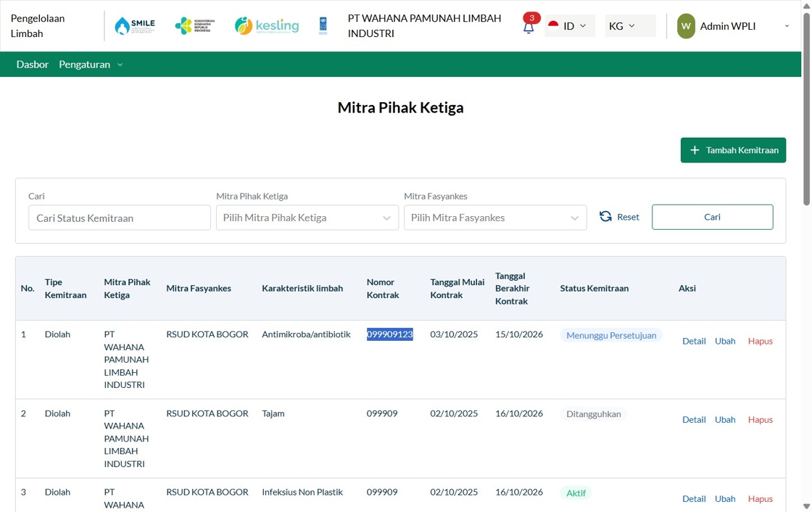Open the ID language dropdown
This screenshot has width=812, height=512.
[570, 26]
